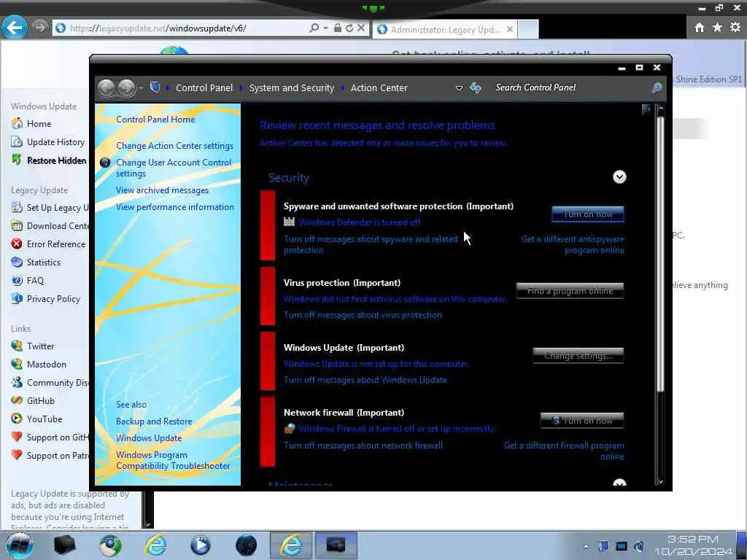Open the Windows Start orb
Screen dimensions: 747x560
click(x=18, y=545)
